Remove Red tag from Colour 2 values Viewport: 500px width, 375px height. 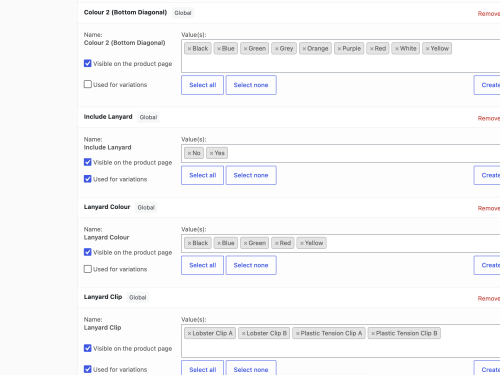pos(372,49)
